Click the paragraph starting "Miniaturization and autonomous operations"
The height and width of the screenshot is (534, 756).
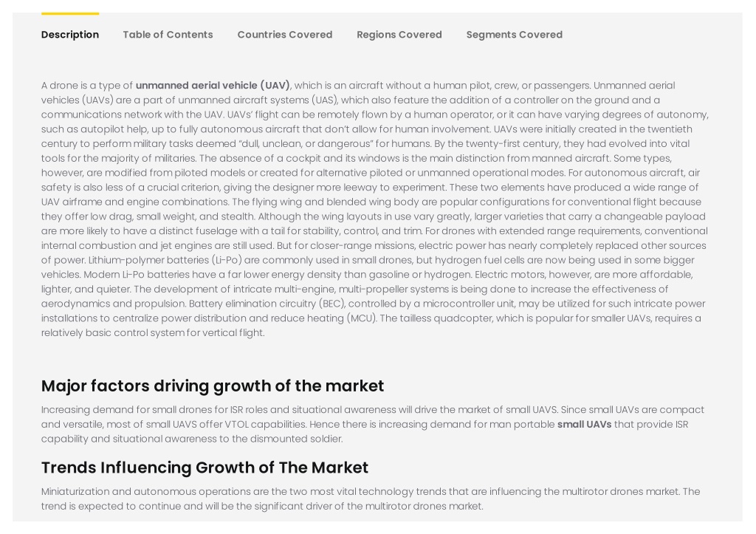point(371,499)
